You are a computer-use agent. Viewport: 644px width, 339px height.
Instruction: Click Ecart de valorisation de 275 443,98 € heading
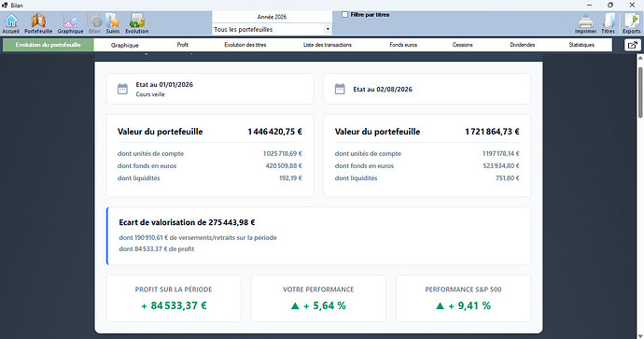[187, 222]
